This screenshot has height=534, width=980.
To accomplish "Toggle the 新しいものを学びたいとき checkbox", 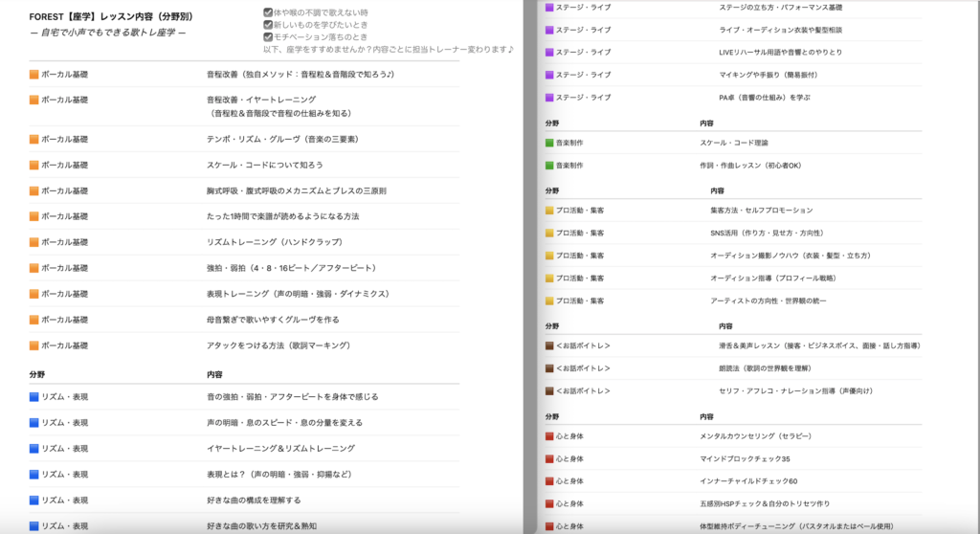I will (268, 24).
